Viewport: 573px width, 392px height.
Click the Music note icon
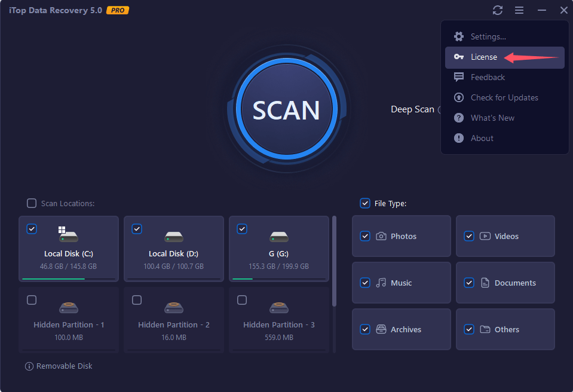coord(381,283)
